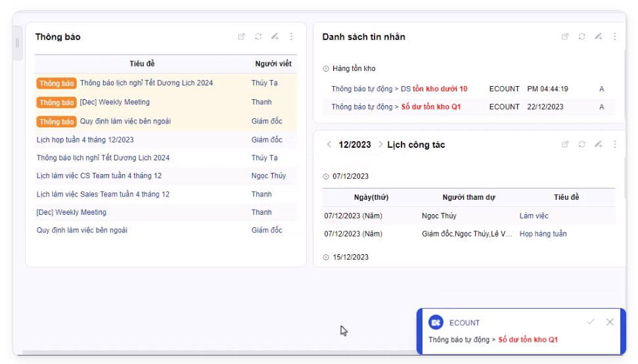Go to next month after 12/2023
Screen dimensions: 638x364
point(380,145)
